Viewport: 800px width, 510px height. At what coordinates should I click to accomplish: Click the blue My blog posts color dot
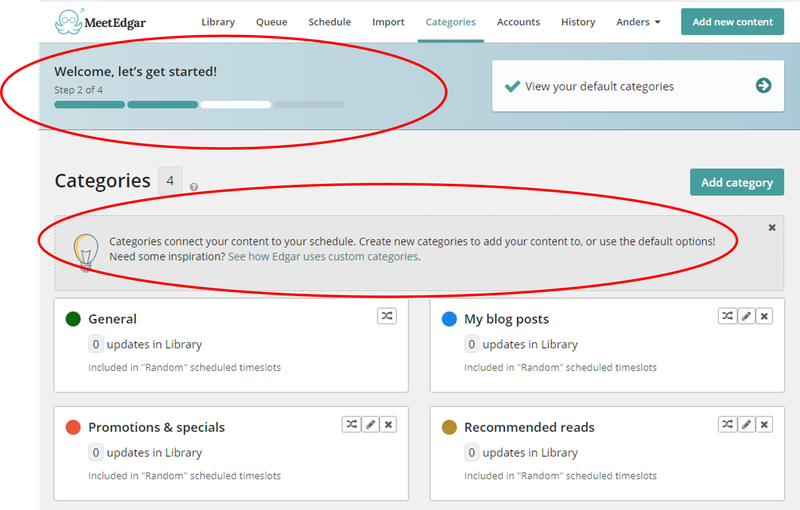click(449, 319)
